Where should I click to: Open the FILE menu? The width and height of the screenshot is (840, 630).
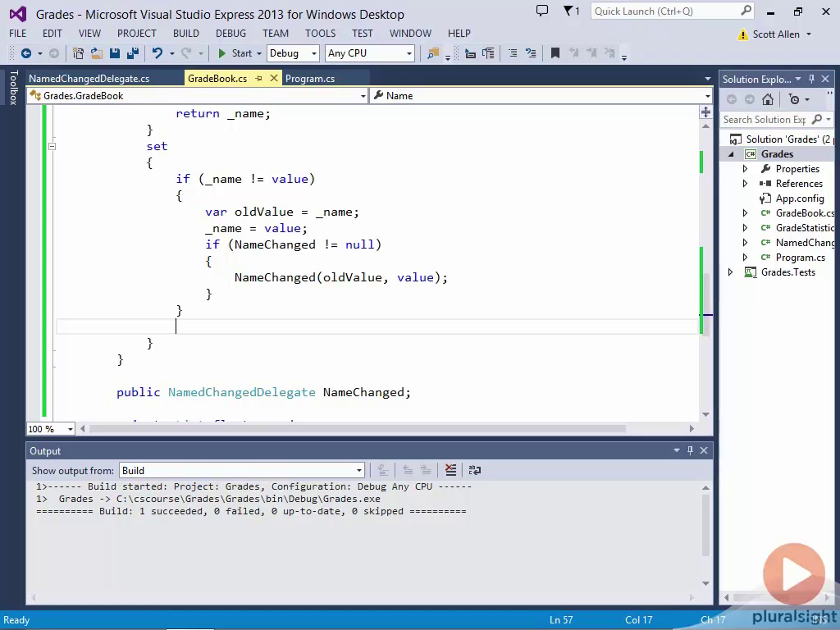[x=18, y=33]
